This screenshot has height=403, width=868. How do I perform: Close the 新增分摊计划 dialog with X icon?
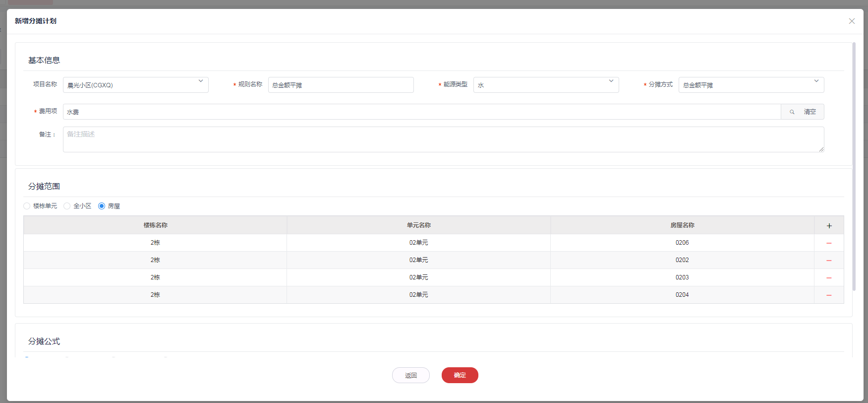pyautogui.click(x=852, y=21)
